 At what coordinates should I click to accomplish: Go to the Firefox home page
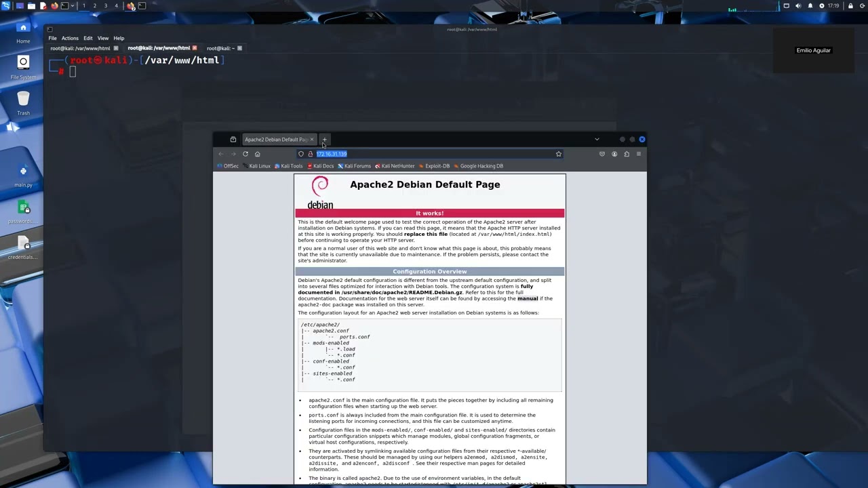click(x=258, y=154)
